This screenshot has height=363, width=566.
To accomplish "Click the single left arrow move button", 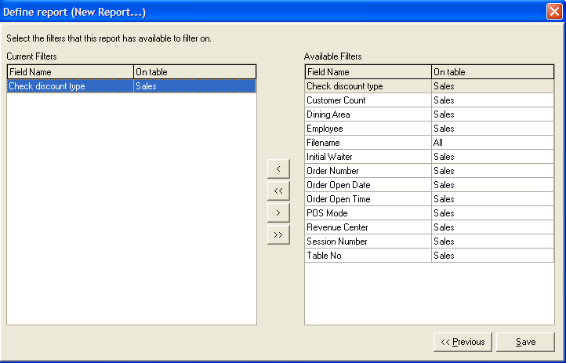I will (278, 169).
